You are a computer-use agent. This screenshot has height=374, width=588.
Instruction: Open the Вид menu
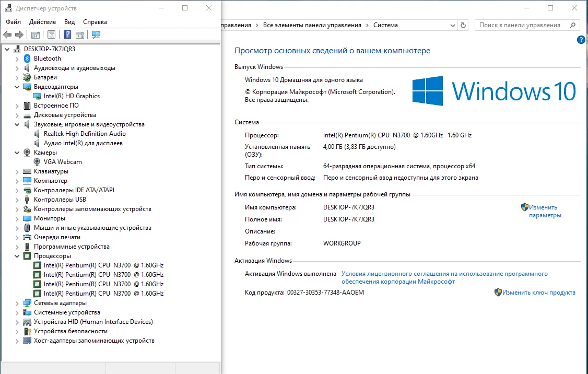[69, 22]
